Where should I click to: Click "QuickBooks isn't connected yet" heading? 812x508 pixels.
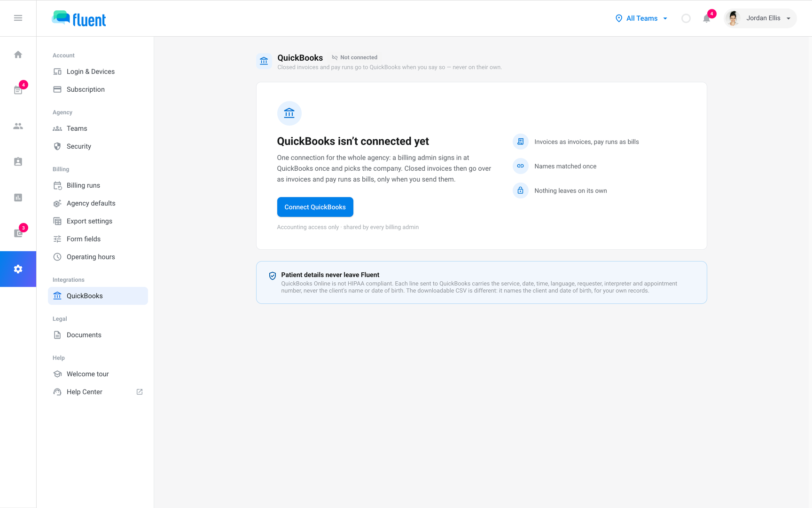(x=353, y=141)
